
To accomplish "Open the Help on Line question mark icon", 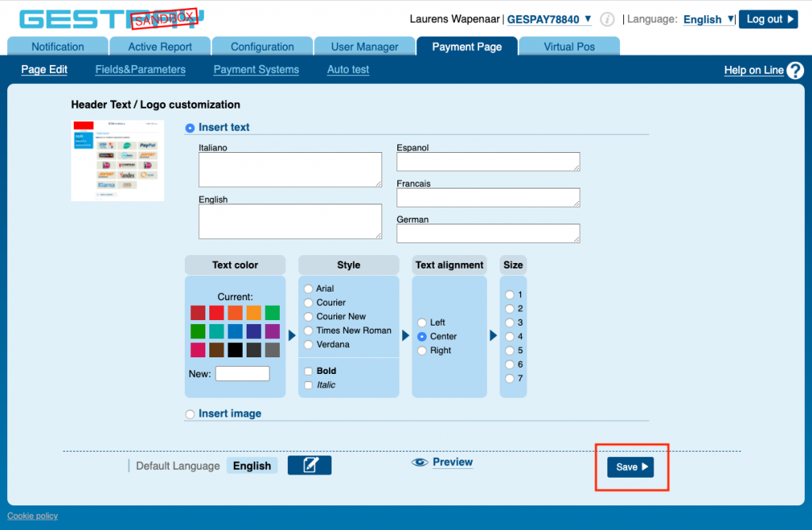I will [x=795, y=71].
